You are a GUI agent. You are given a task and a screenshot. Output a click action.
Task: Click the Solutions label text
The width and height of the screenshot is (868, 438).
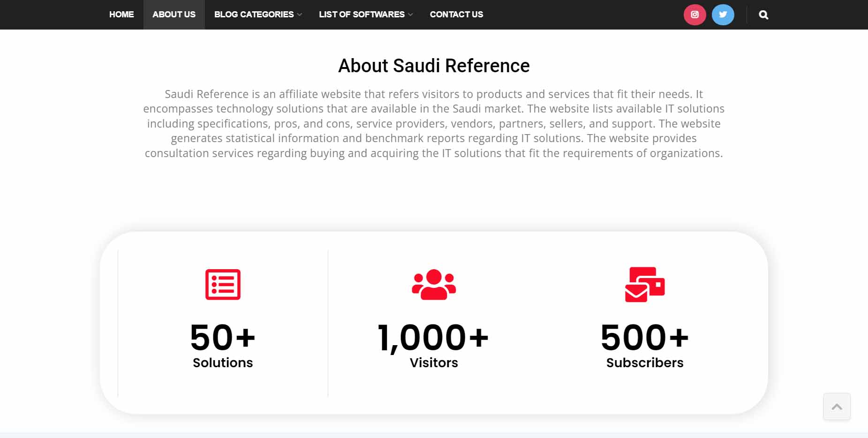(x=223, y=363)
